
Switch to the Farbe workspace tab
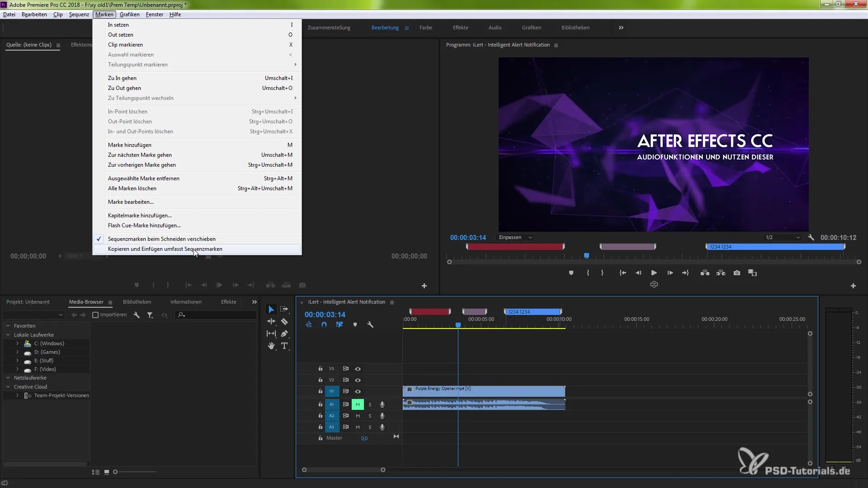(425, 28)
